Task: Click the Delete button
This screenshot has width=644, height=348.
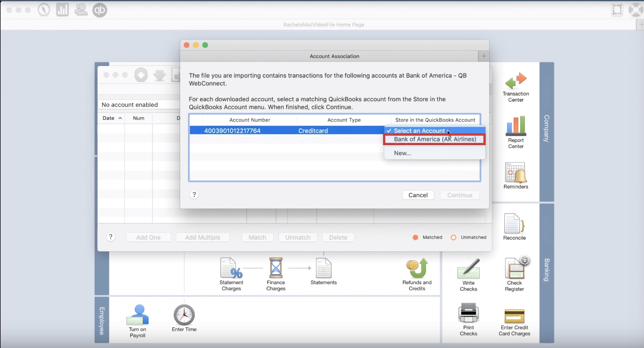Action: pyautogui.click(x=338, y=237)
